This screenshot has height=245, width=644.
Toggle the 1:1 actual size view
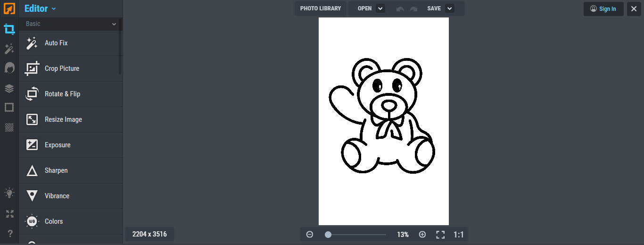[458, 234]
